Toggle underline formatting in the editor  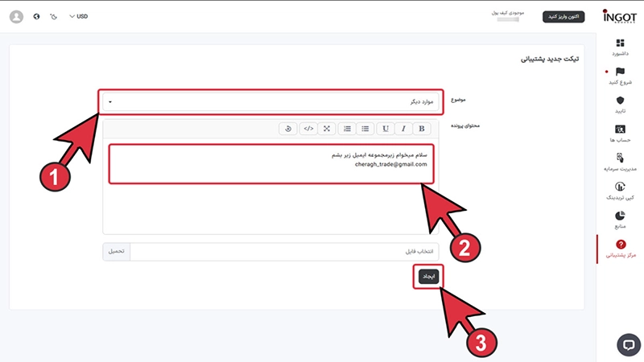(x=386, y=128)
